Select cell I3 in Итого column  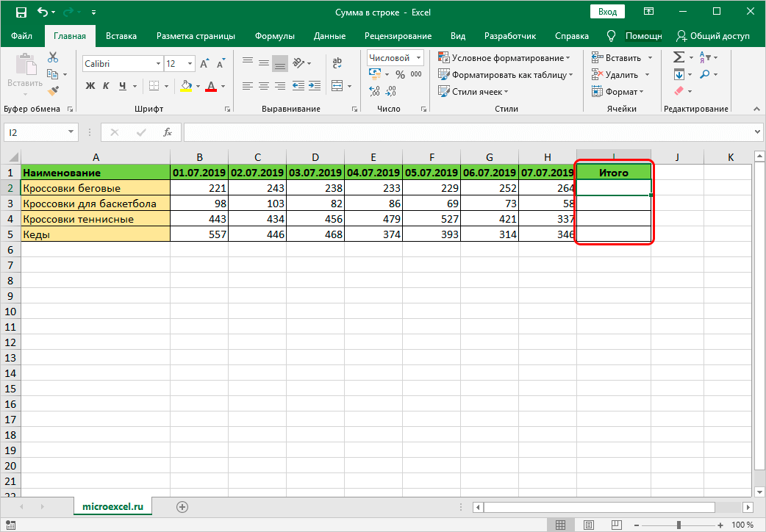[x=614, y=204]
